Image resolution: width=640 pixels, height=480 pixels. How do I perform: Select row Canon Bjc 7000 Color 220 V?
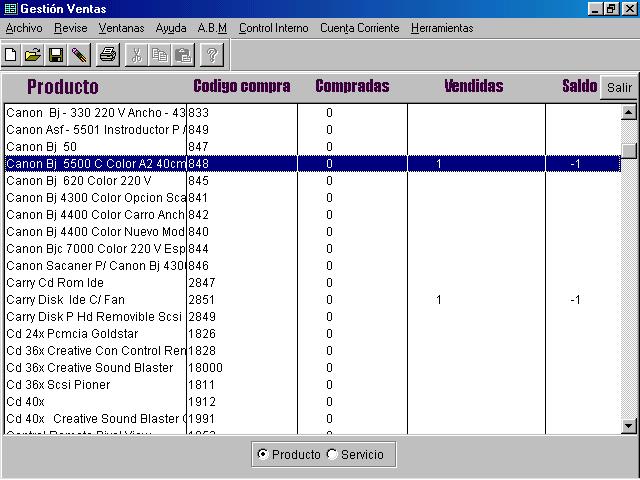pyautogui.click(x=312, y=249)
